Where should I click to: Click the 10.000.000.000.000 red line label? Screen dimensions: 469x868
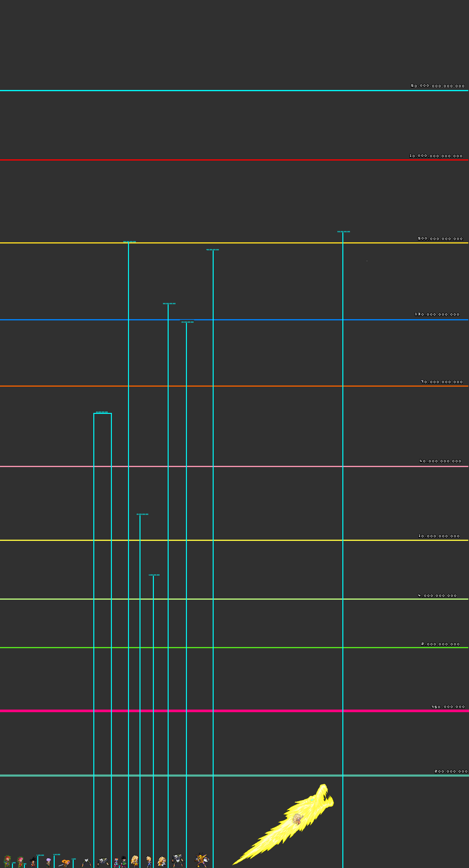click(436, 156)
